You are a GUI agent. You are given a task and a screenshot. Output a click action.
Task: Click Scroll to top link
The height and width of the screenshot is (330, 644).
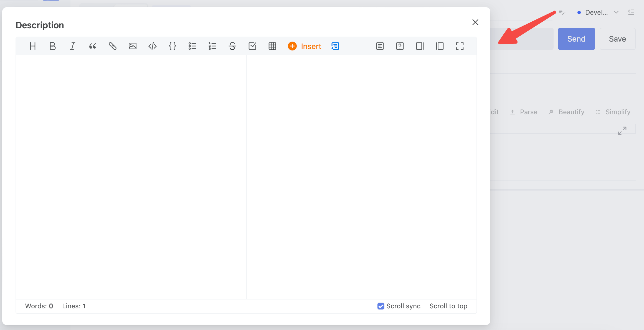click(448, 306)
